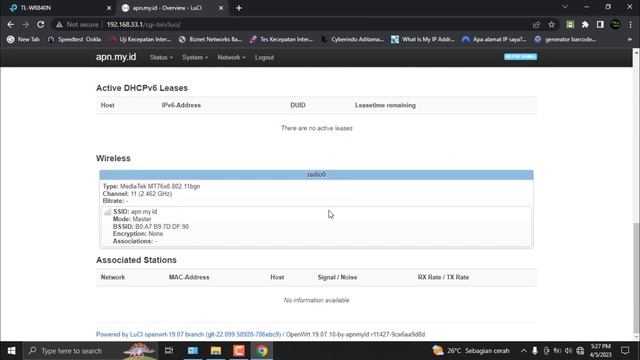Click the share page icon

tap(536, 24)
